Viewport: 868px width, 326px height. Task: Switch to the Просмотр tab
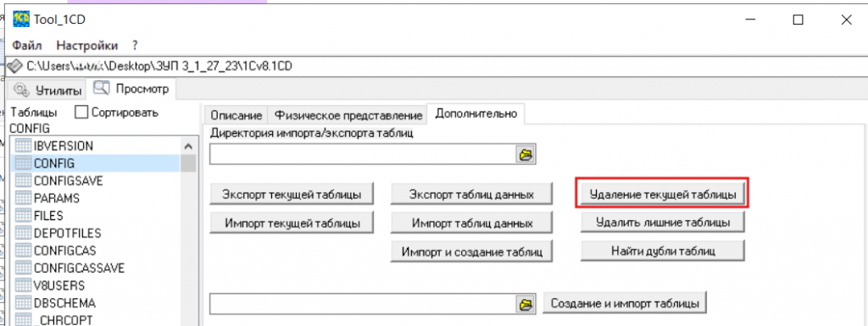(131, 88)
